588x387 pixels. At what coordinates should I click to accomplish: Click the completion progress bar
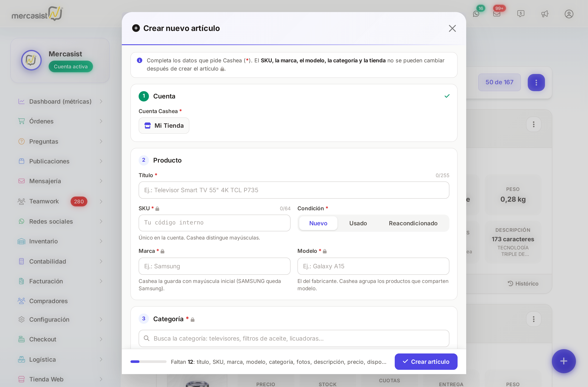(148, 362)
